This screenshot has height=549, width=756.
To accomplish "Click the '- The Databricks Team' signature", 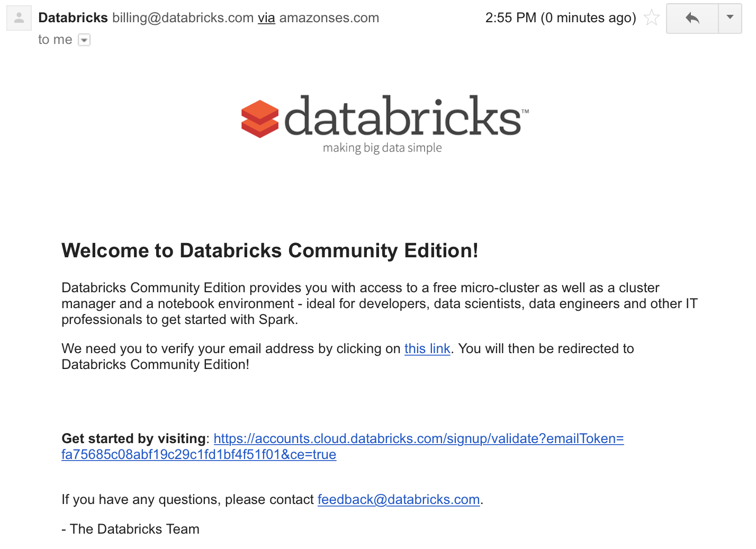I will coord(130,529).
